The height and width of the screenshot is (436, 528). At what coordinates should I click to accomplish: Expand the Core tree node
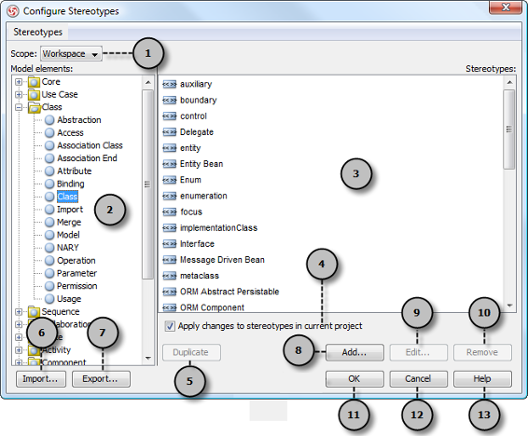click(19, 82)
